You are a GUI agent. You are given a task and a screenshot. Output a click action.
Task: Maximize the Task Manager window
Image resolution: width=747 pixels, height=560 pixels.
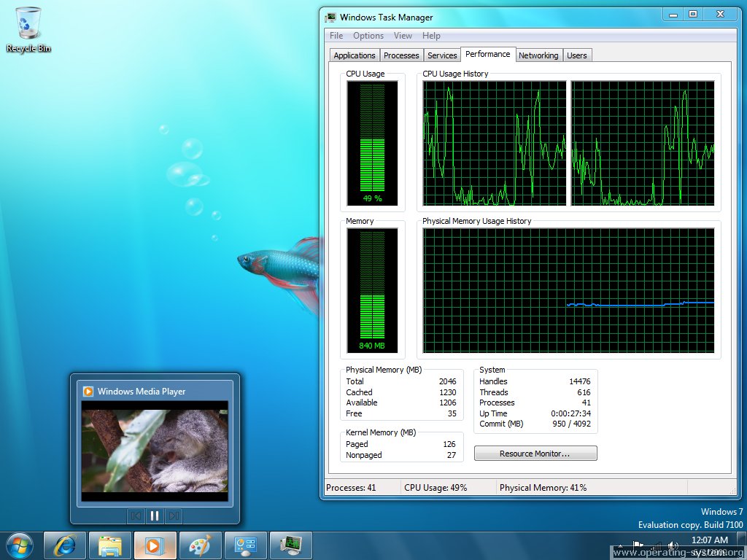pos(693,15)
